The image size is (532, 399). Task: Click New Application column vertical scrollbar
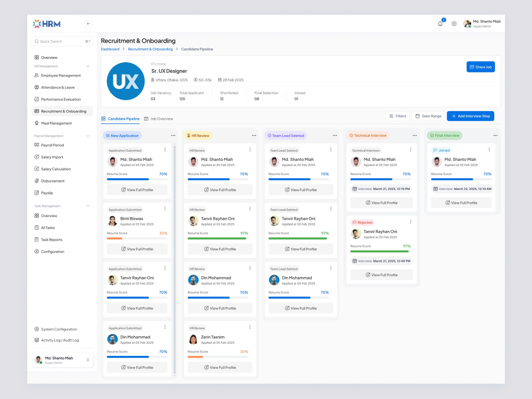point(174,260)
